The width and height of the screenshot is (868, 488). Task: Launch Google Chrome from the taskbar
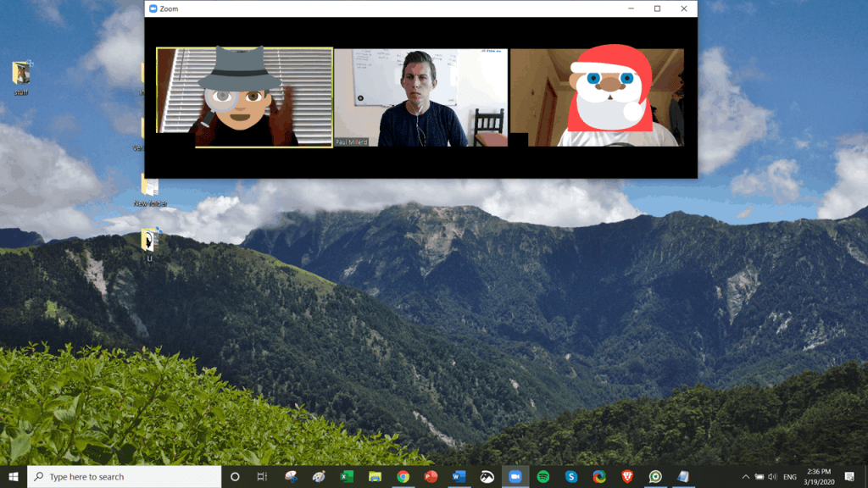[x=403, y=476]
